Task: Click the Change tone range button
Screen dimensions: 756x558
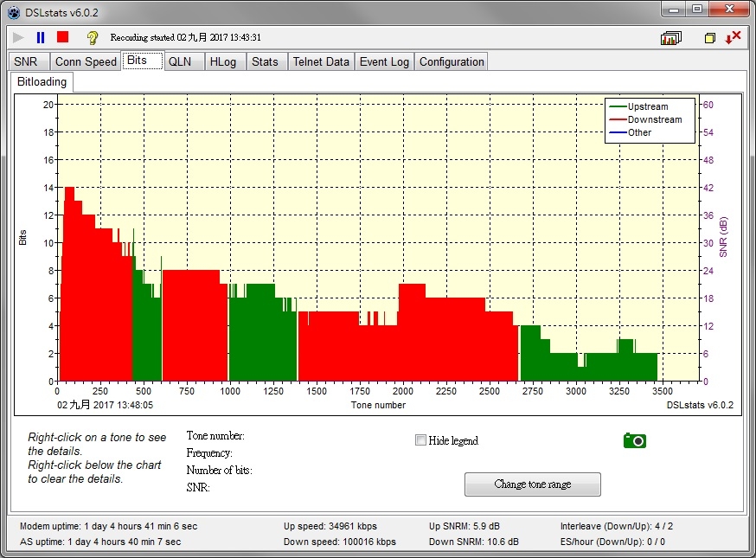Action: click(x=533, y=484)
